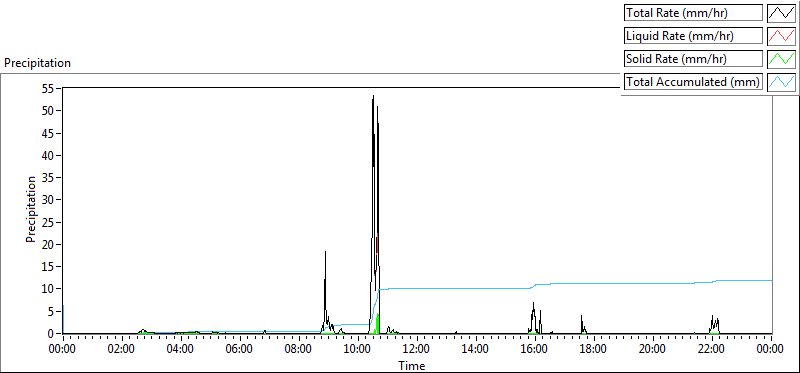
Task: Click the Total Rate black line icon
Action: [x=781, y=13]
